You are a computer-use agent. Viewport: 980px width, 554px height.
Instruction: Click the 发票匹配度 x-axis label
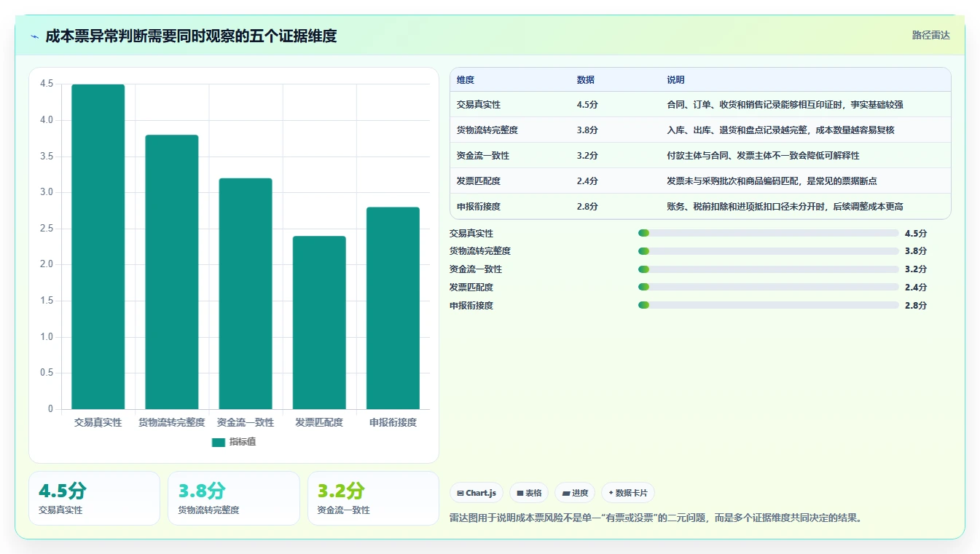319,422
